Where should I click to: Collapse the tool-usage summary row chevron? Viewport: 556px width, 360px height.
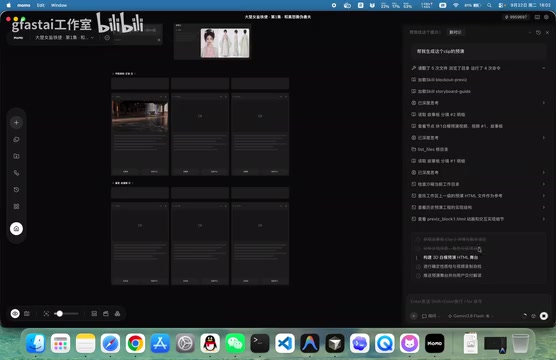tap(544, 68)
